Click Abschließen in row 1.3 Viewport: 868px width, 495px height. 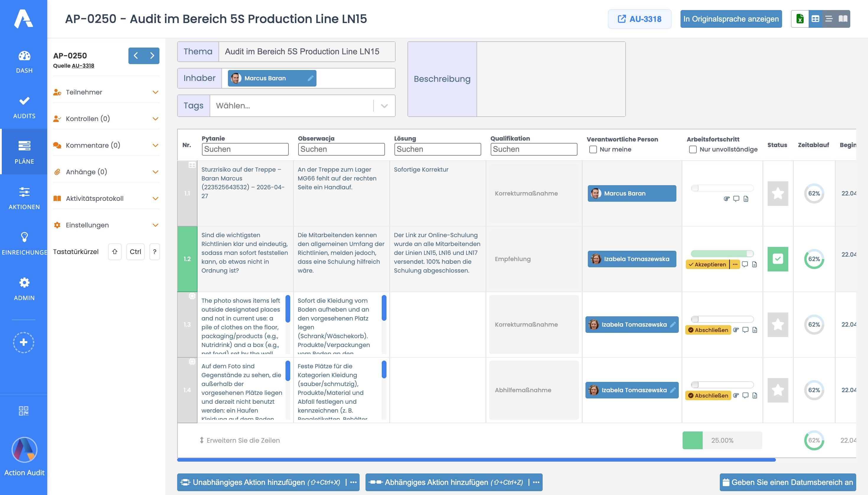(708, 330)
